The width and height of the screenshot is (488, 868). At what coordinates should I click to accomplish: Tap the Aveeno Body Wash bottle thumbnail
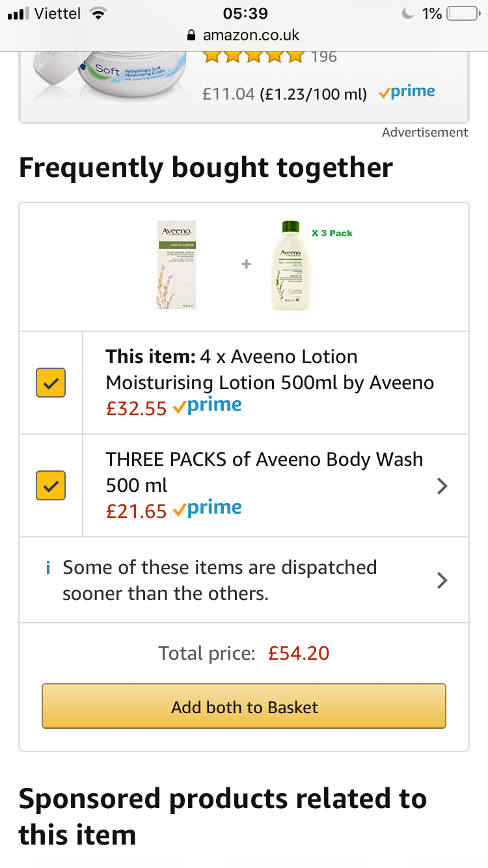pyautogui.click(x=291, y=266)
